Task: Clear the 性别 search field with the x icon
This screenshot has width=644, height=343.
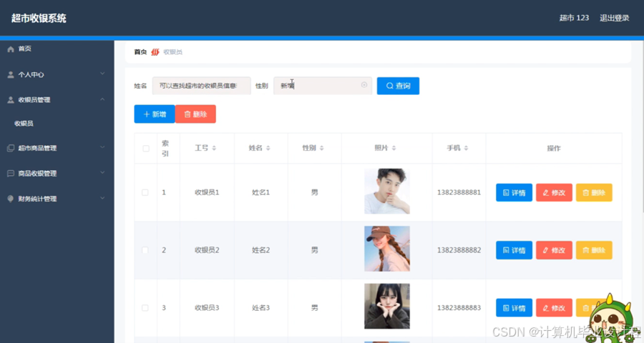Action: [364, 85]
